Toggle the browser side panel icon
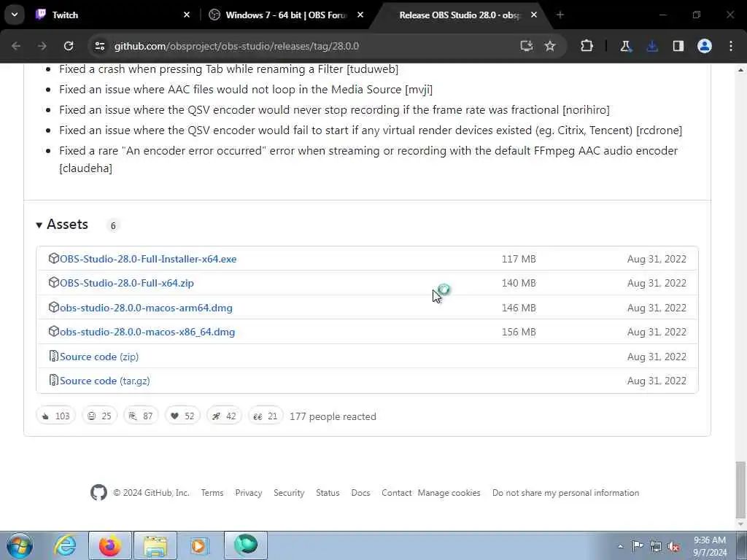Viewport: 747px width, 560px height. click(678, 46)
